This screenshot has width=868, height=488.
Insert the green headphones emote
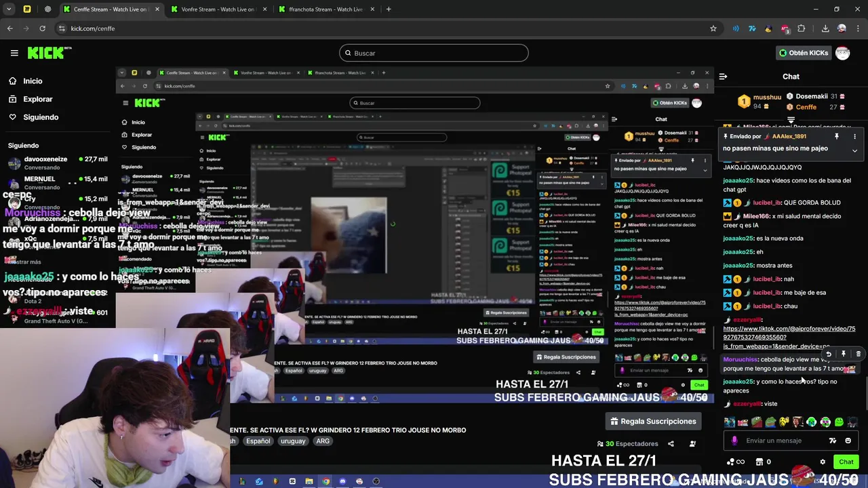[x=811, y=422]
